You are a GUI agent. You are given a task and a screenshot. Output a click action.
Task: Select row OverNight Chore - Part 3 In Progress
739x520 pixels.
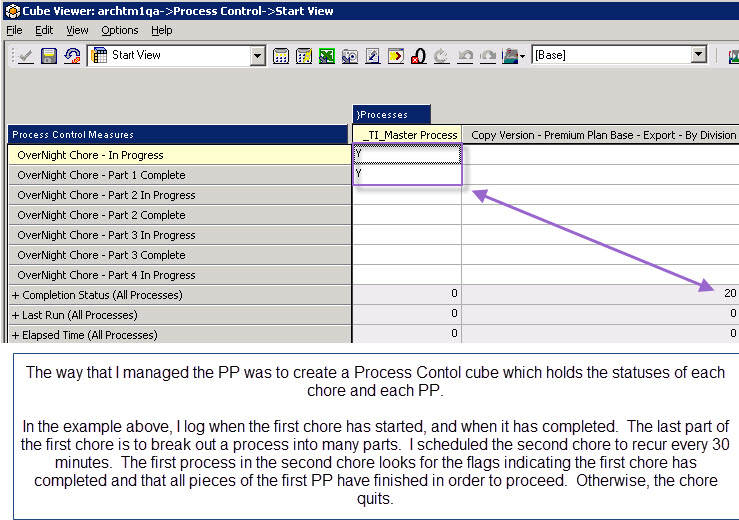pyautogui.click(x=180, y=235)
